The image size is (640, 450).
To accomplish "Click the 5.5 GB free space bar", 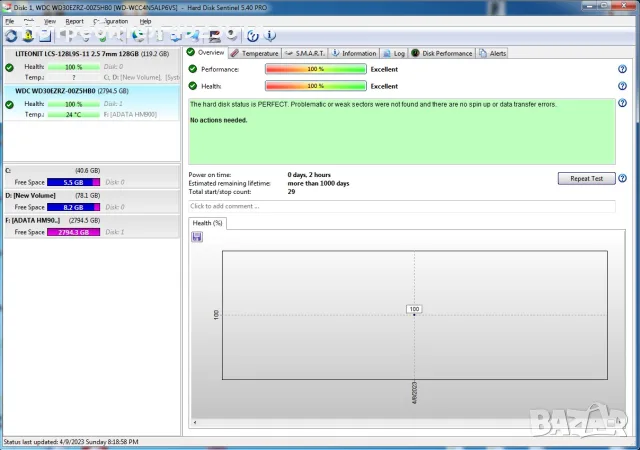I will (73, 183).
